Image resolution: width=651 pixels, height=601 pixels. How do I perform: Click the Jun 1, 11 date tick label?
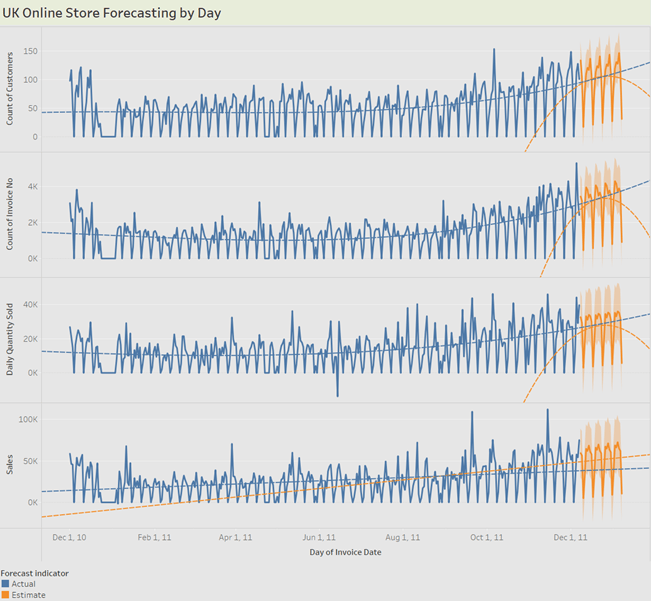tap(319, 537)
